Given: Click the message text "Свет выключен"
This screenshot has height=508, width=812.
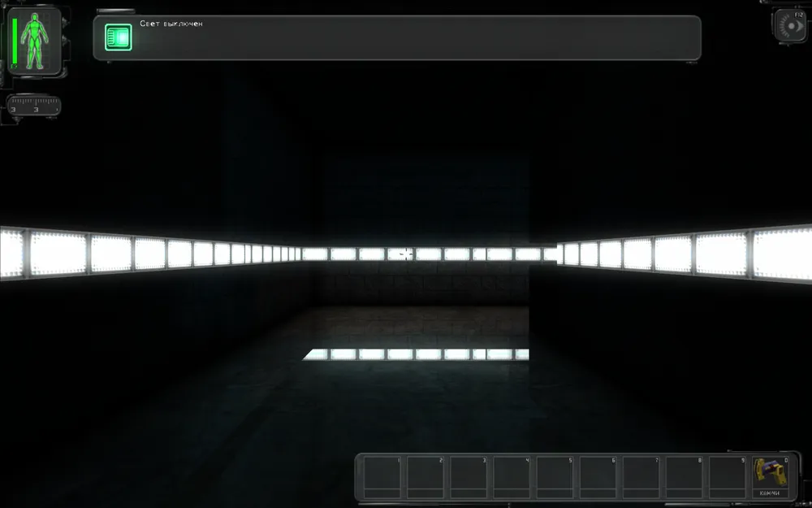Looking at the screenshot, I should pos(171,24).
